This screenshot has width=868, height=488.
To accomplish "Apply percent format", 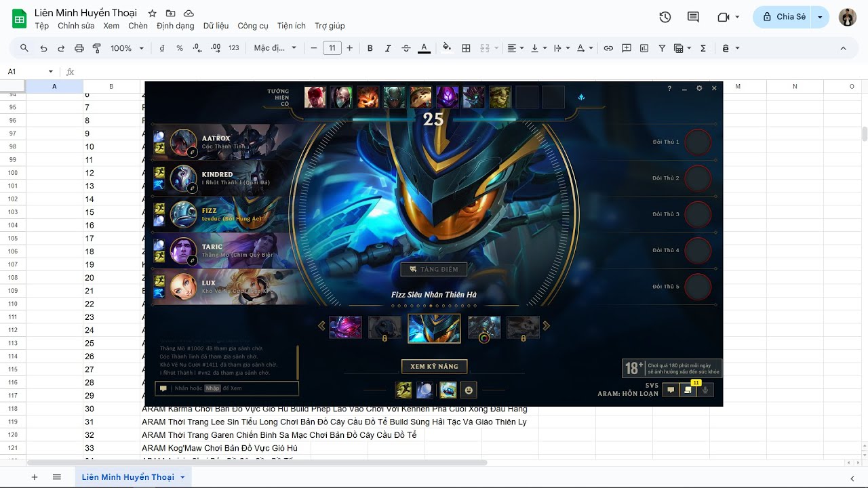I will coord(180,48).
